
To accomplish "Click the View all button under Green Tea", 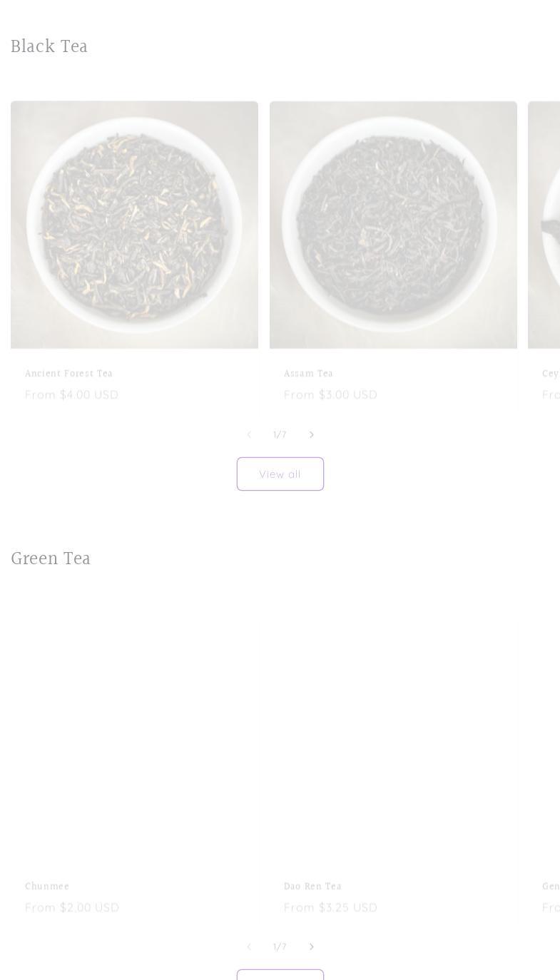I will (280, 974).
